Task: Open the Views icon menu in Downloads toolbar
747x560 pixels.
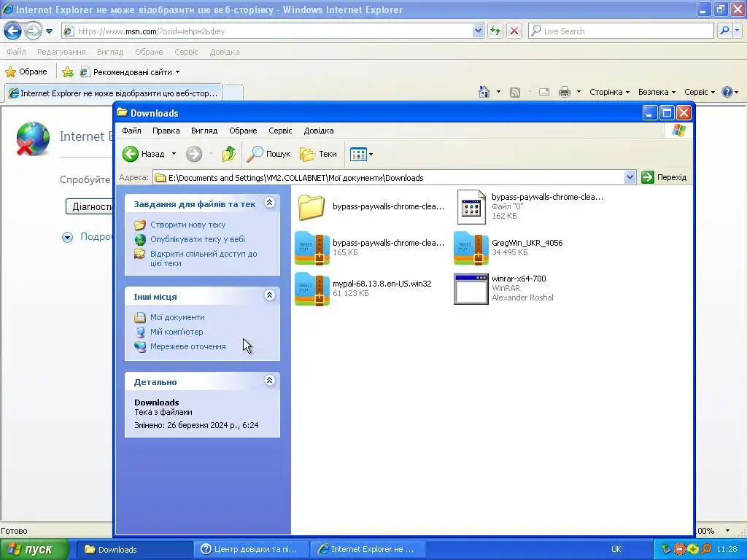Action: coord(357,154)
